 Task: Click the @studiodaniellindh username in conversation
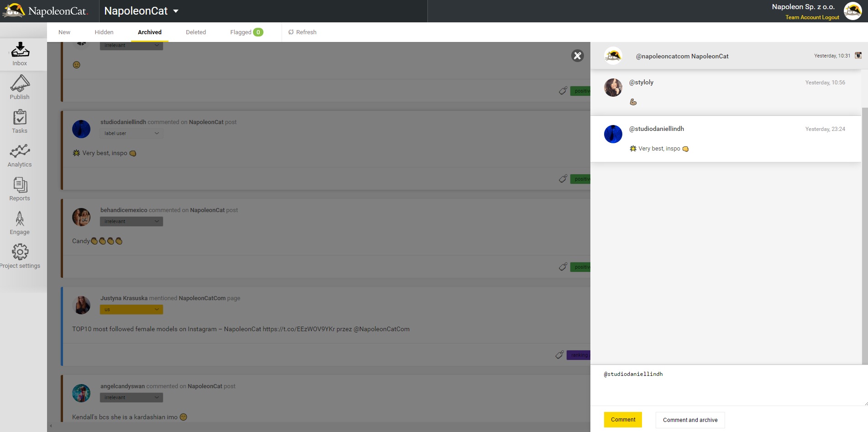657,129
